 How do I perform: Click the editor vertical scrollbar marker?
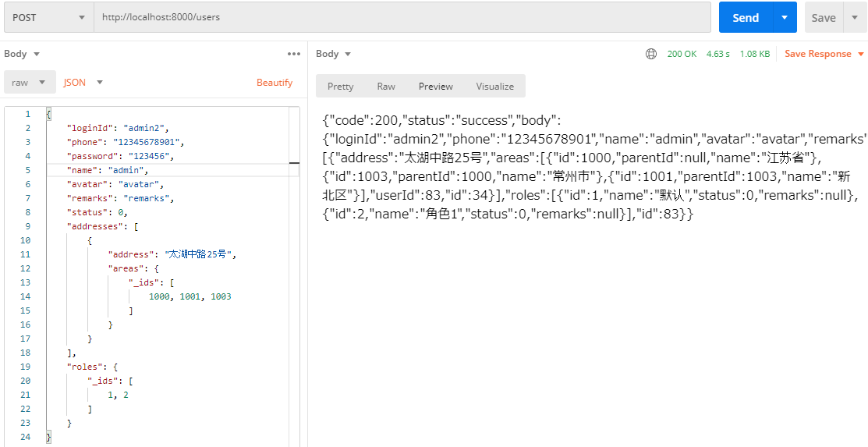(x=294, y=163)
